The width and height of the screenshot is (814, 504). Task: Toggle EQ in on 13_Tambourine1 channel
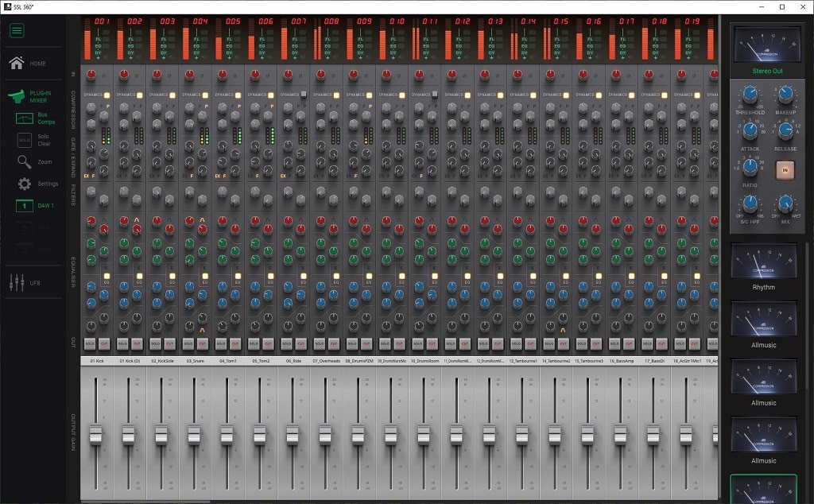pyautogui.click(x=533, y=276)
